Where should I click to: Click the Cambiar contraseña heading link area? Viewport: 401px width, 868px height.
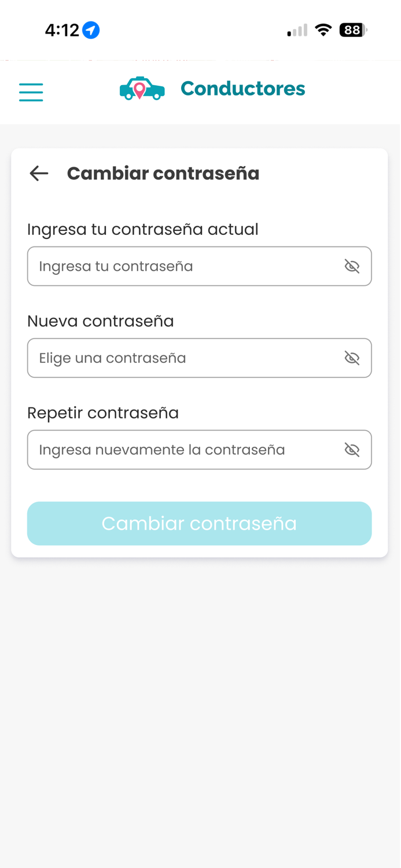click(163, 173)
